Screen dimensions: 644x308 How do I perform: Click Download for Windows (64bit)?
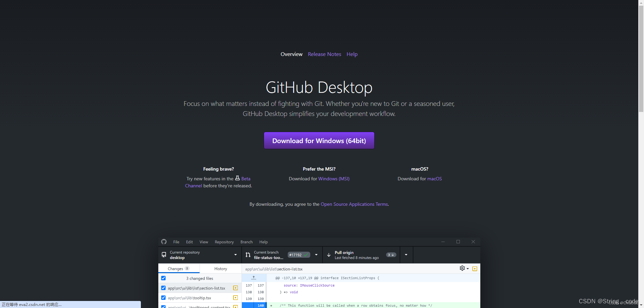point(319,140)
